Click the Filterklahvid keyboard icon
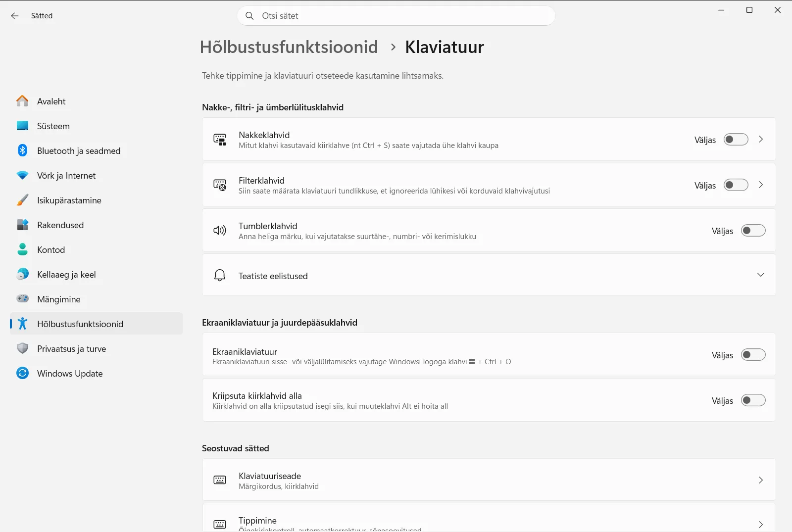 point(220,185)
